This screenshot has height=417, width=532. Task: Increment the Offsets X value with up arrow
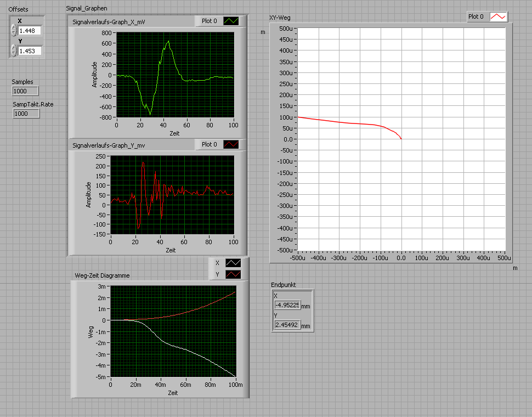[14, 28]
